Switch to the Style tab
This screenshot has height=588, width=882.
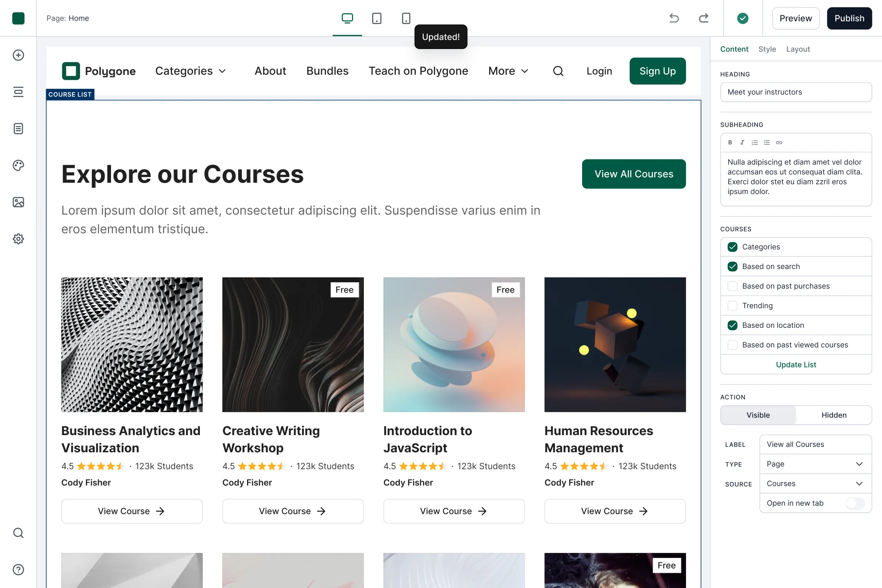pyautogui.click(x=767, y=49)
